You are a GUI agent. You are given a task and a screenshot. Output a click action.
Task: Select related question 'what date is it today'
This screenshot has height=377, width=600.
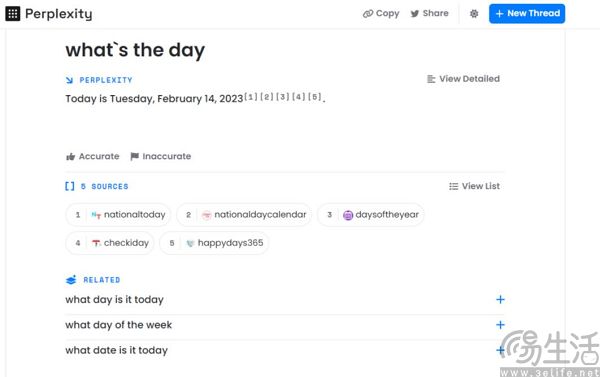click(x=117, y=350)
